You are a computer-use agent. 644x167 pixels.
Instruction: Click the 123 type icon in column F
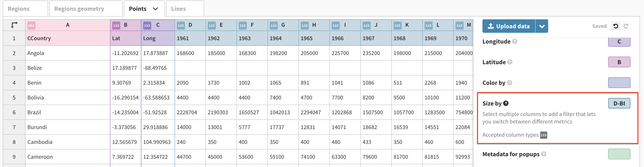(x=243, y=26)
